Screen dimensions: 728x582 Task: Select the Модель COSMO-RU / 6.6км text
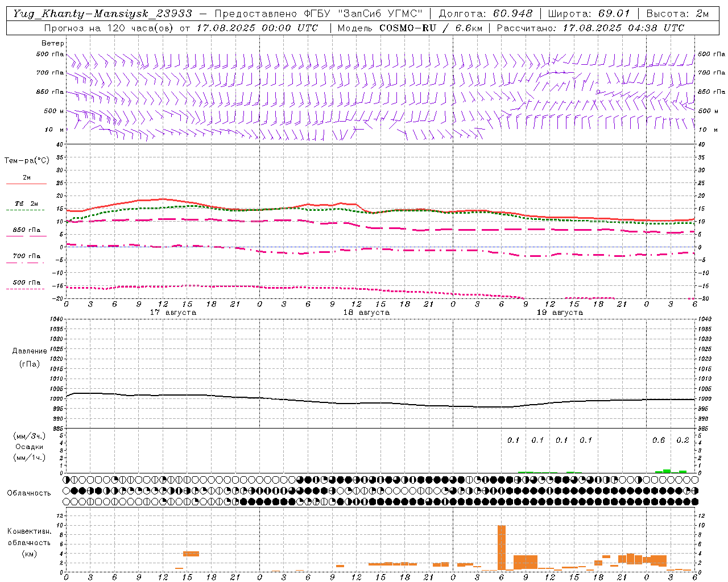409,28
